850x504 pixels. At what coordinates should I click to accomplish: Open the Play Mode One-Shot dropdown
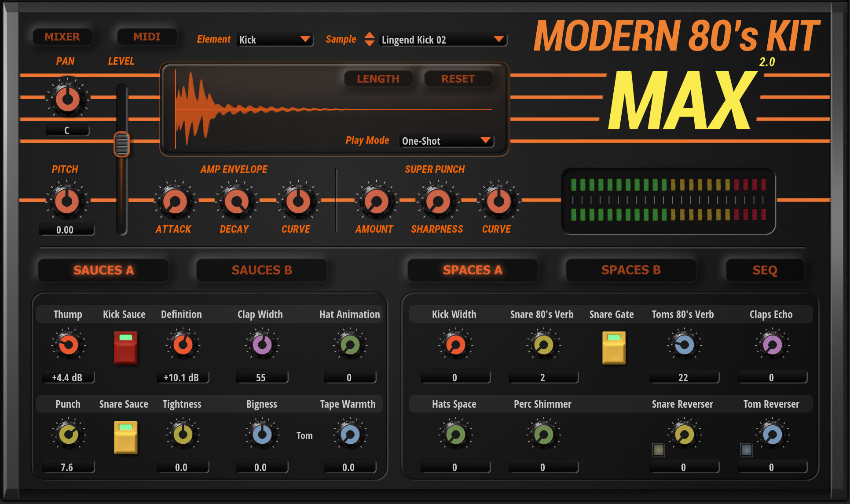(447, 141)
